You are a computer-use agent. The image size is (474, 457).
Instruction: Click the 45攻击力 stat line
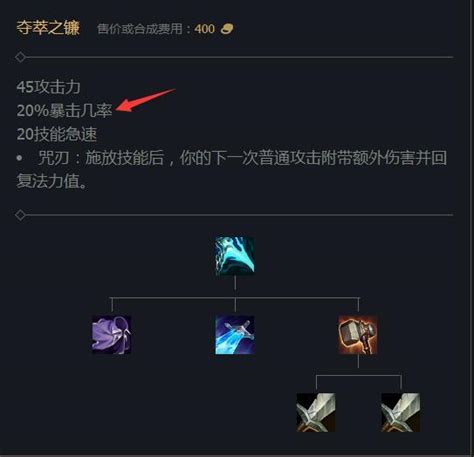click(49, 87)
